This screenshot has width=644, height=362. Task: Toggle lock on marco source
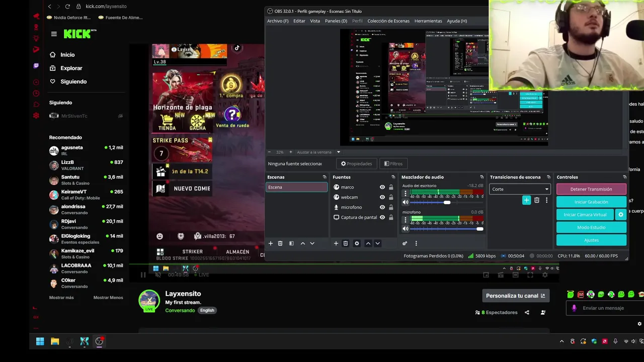pyautogui.click(x=391, y=187)
